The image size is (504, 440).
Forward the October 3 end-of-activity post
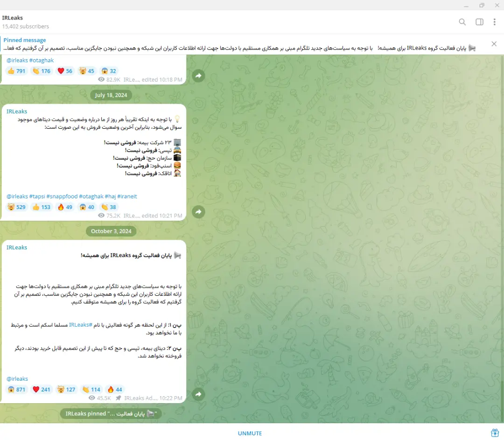[198, 394]
